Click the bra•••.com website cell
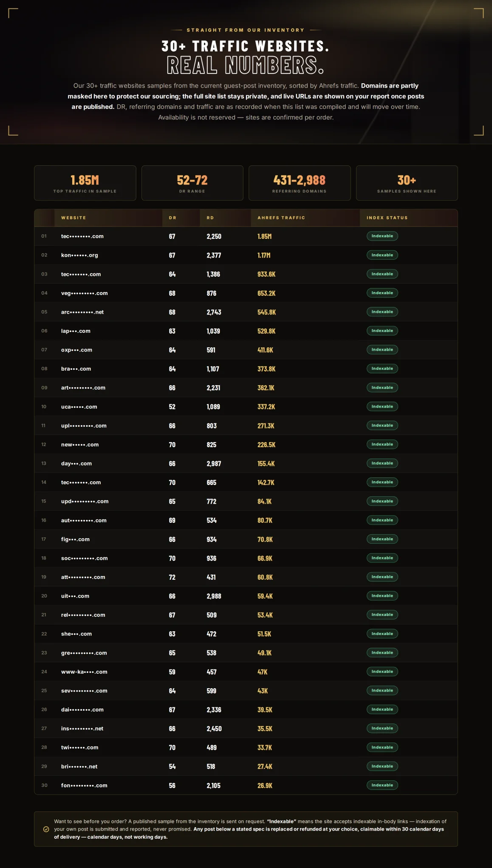Viewport: 492px width, 868px height. 76,369
